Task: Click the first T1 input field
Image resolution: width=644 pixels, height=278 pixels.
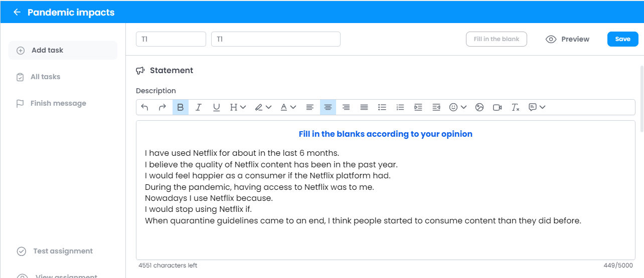Action: click(171, 39)
